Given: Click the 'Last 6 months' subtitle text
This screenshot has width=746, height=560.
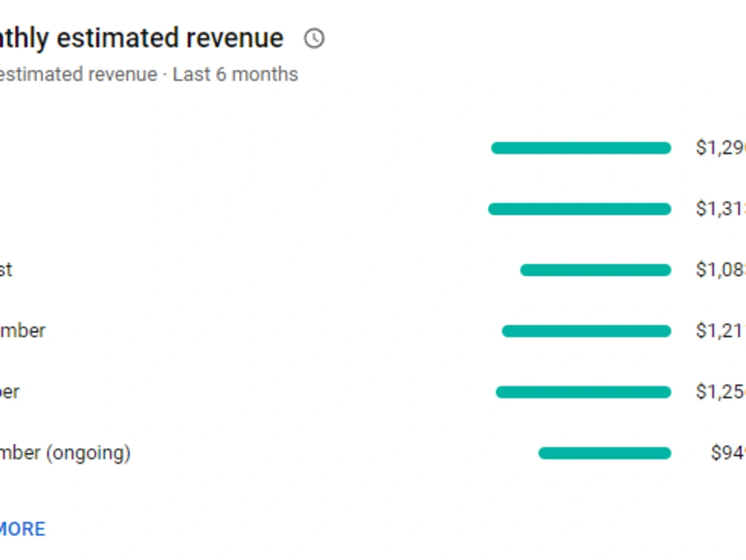Looking at the screenshot, I should click(235, 74).
